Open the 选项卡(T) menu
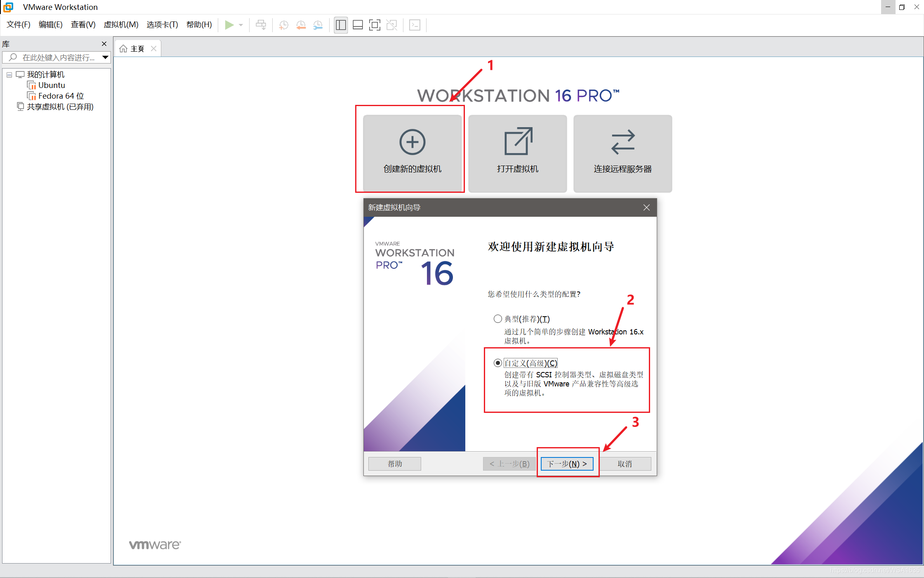924x578 pixels. 162,25
